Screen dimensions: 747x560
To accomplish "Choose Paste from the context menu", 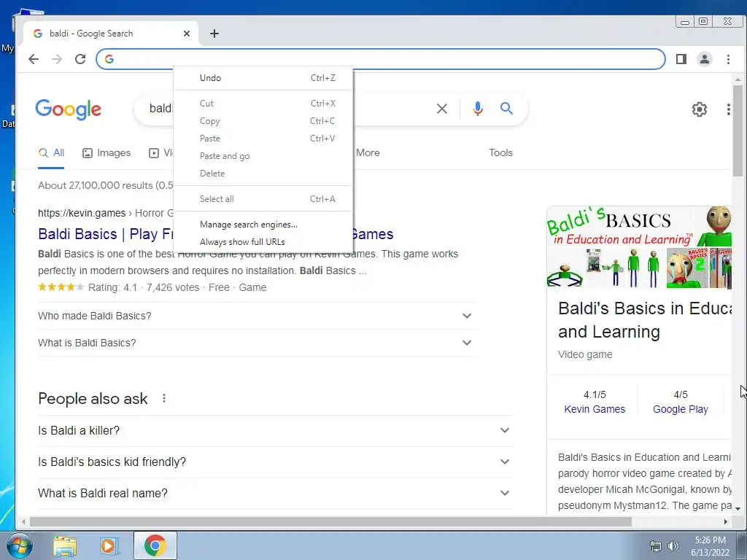I will coord(263,139).
